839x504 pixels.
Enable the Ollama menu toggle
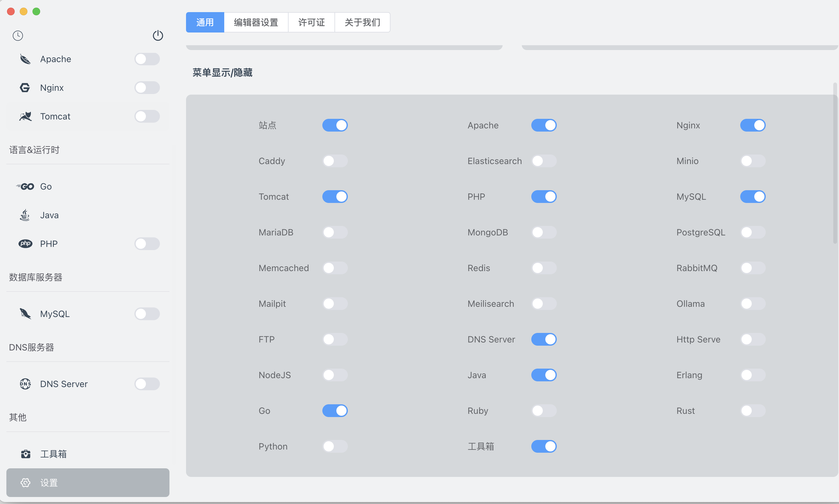pos(753,304)
